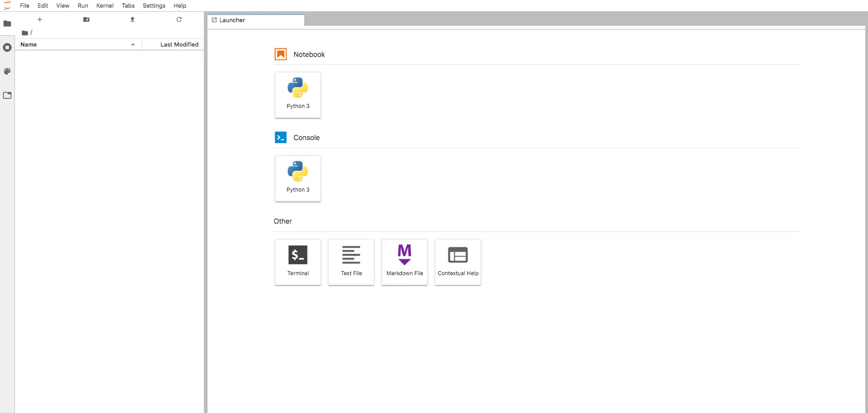Refresh the file list
The width and height of the screenshot is (868, 413).
pyautogui.click(x=179, y=19)
